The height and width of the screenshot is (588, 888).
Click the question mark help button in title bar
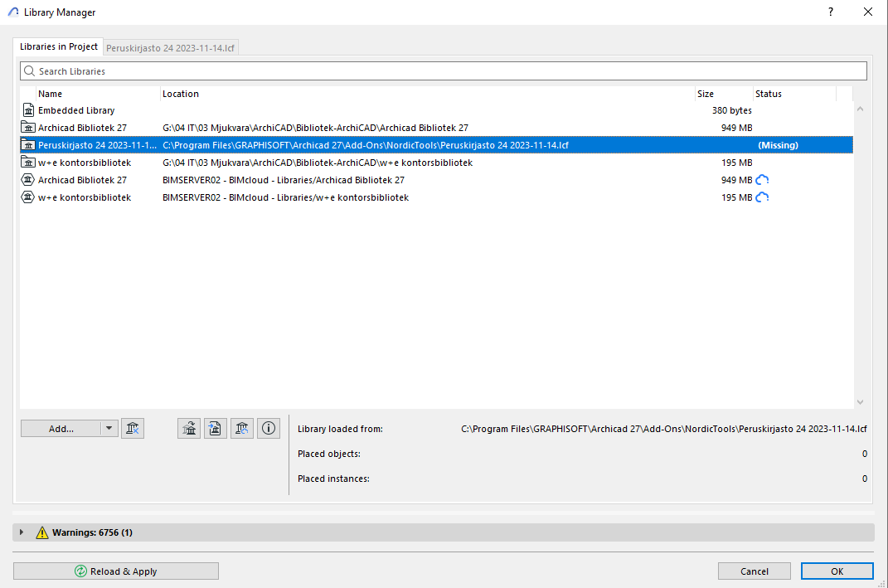pyautogui.click(x=831, y=12)
